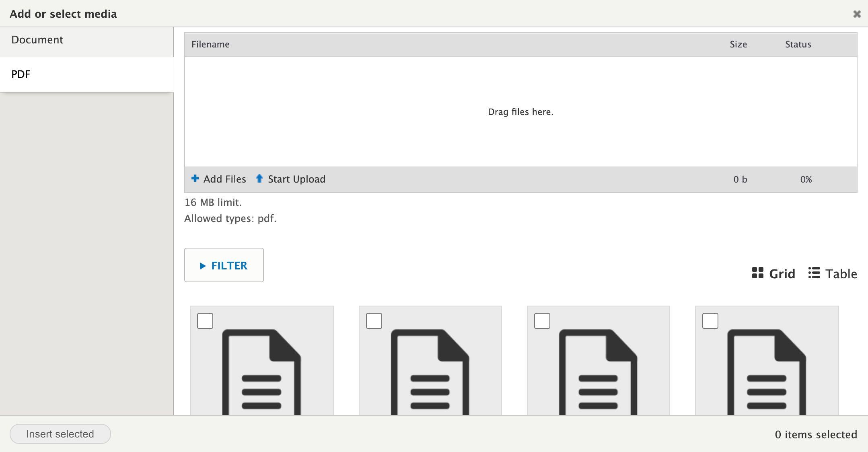Image resolution: width=868 pixels, height=452 pixels.
Task: Select the PDF media type tab
Action: click(x=21, y=74)
